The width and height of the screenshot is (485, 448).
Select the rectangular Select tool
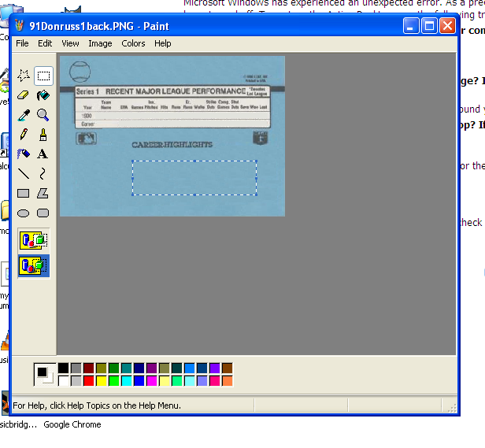pyautogui.click(x=43, y=76)
